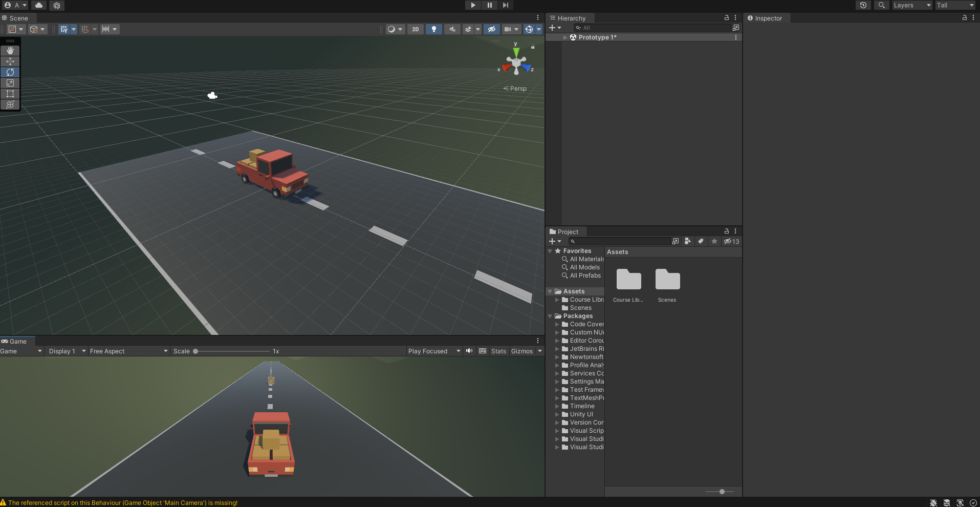Image resolution: width=980 pixels, height=507 pixels.
Task: Toggle scene lighting bulb
Action: (x=434, y=29)
